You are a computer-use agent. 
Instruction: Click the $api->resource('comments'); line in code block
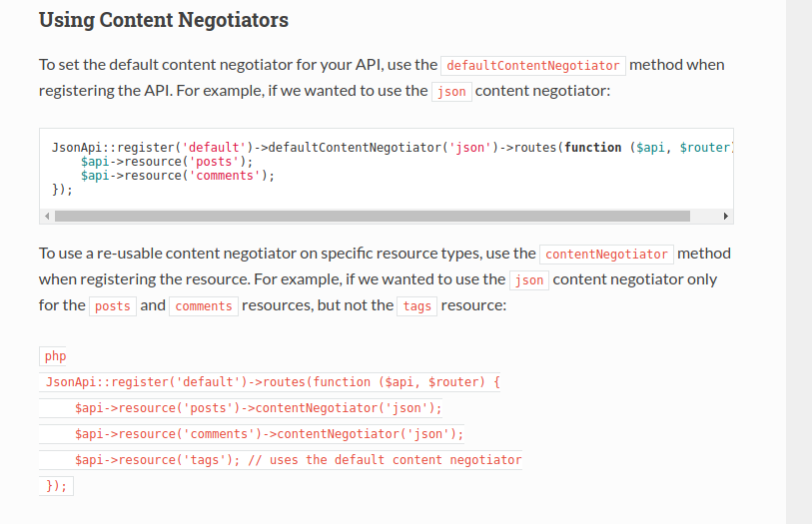coord(178,176)
